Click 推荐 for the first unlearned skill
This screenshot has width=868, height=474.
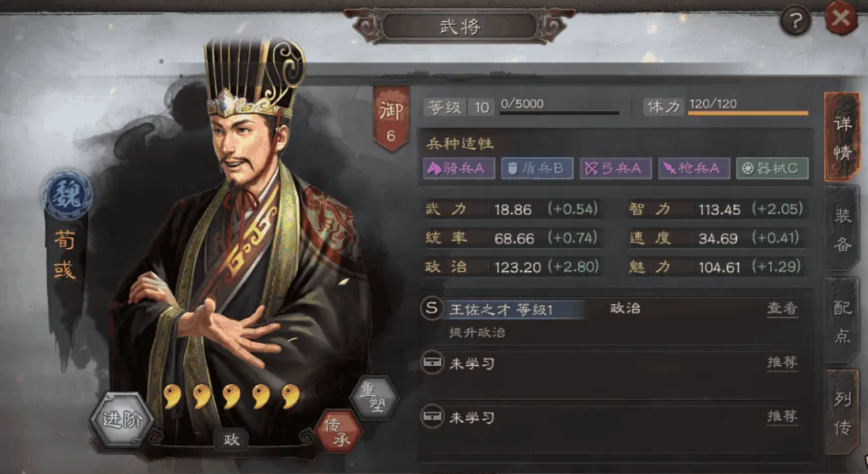point(782,362)
